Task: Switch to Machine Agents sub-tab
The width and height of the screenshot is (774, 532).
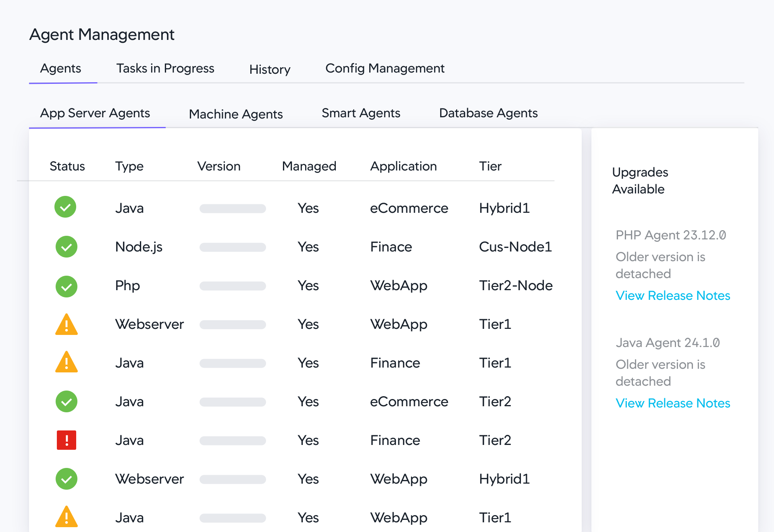Action: (236, 114)
